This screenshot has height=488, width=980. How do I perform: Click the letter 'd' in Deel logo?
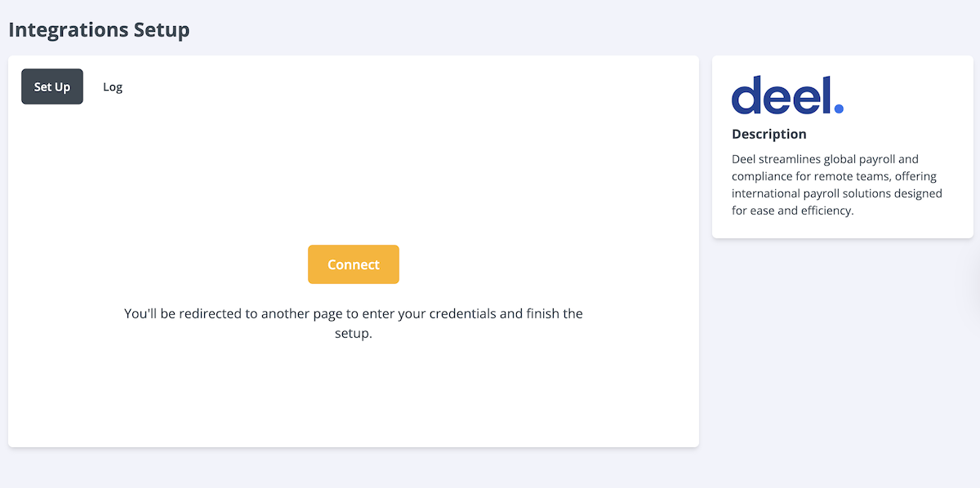point(747,95)
